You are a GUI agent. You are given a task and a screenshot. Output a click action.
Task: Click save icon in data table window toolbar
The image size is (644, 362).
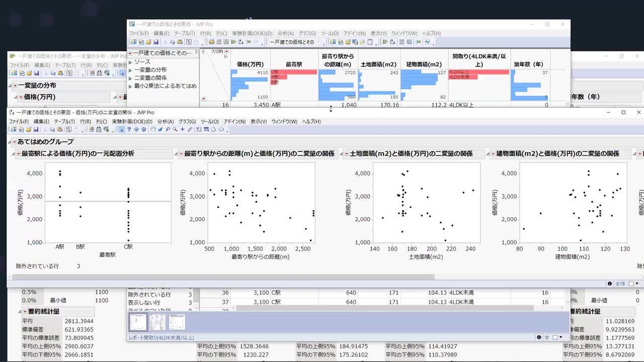(156, 42)
